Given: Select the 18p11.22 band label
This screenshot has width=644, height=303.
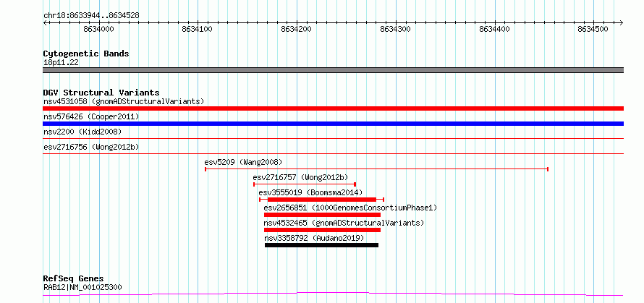Looking at the screenshot, I should coord(62,63).
